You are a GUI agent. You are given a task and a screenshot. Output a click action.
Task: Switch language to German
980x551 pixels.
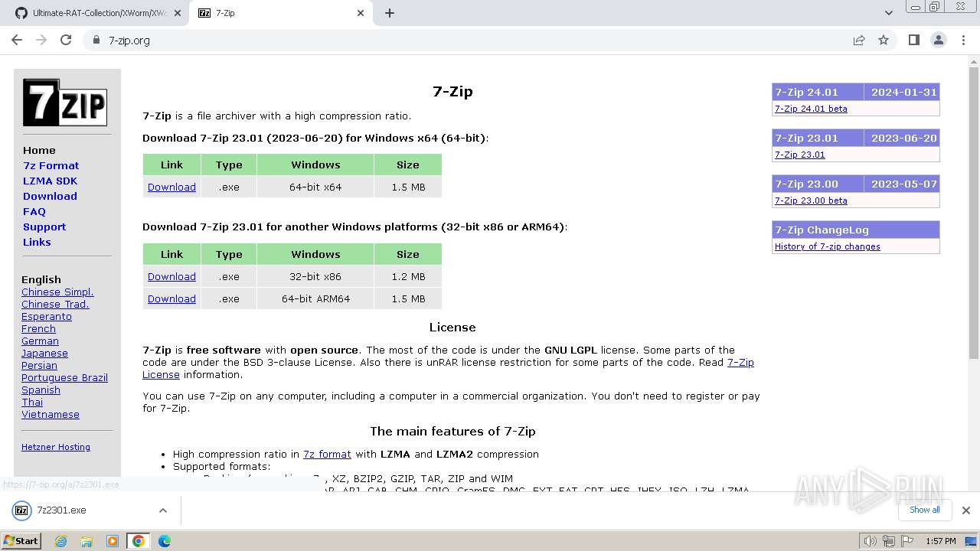(x=40, y=341)
